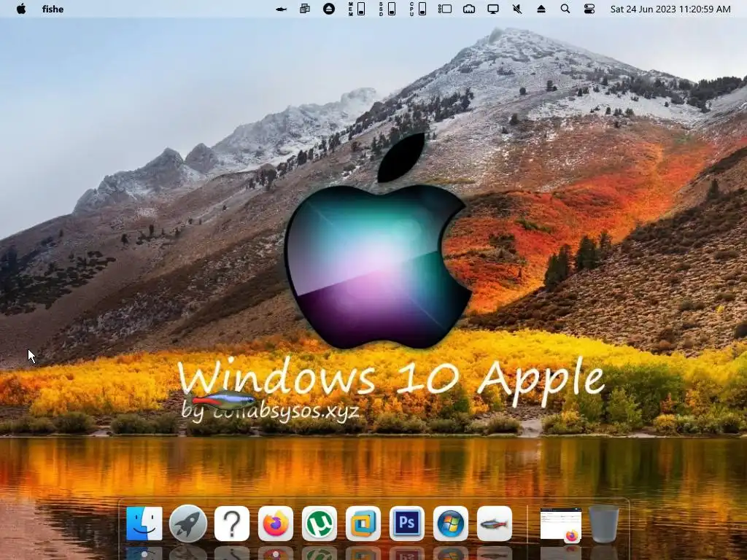Screen dimensions: 747x560
Task: Open the MEM memory usage indicator
Action: pyautogui.click(x=357, y=9)
